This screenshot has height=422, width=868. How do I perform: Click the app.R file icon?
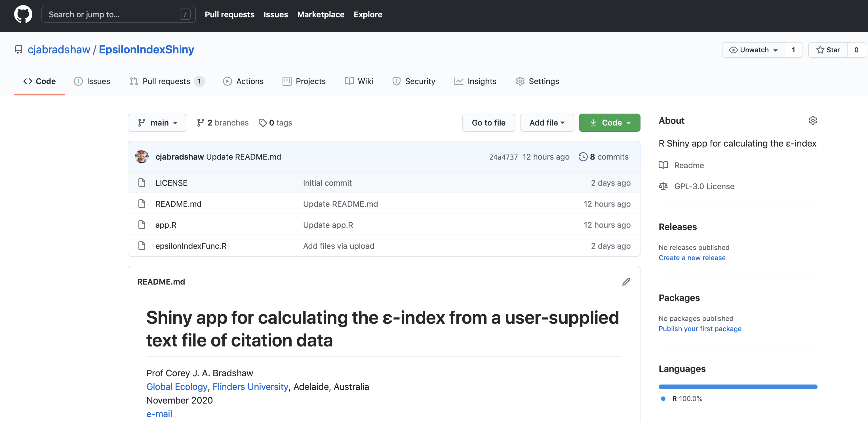142,225
